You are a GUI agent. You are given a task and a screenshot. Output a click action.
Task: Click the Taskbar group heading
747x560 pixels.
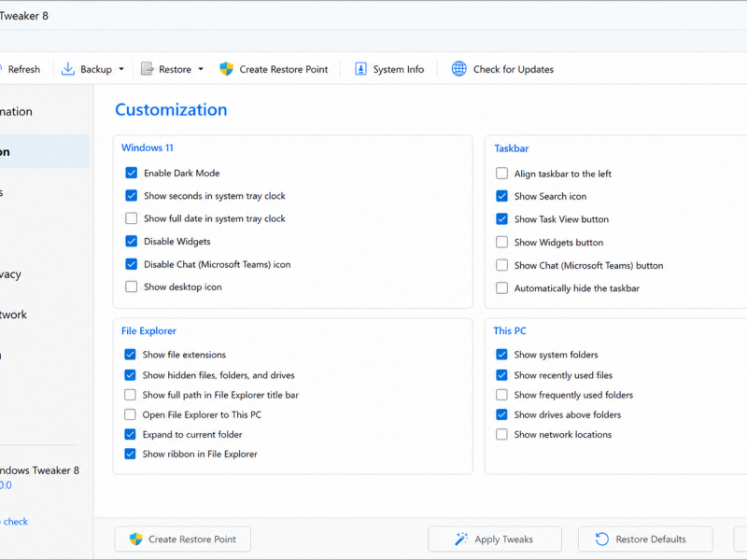pos(511,148)
